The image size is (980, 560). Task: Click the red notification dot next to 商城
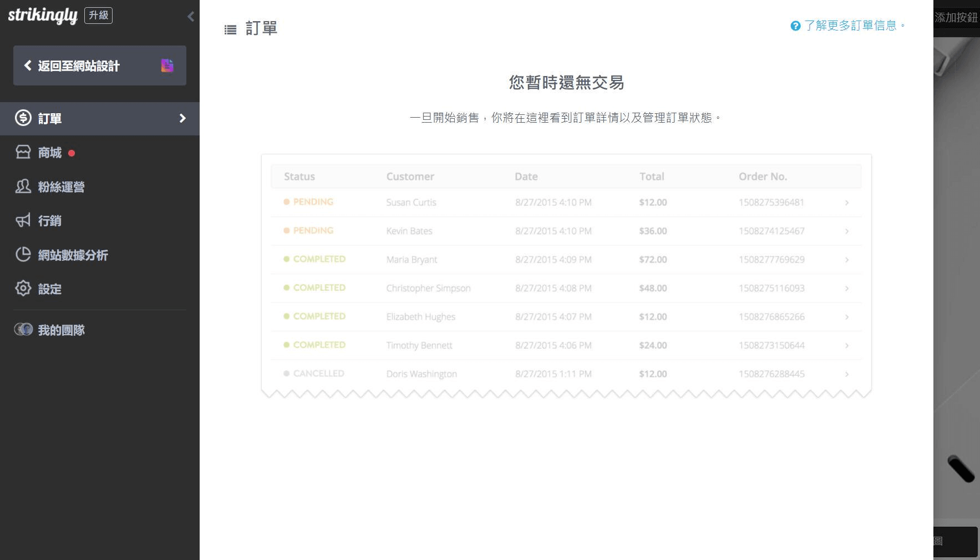click(72, 153)
